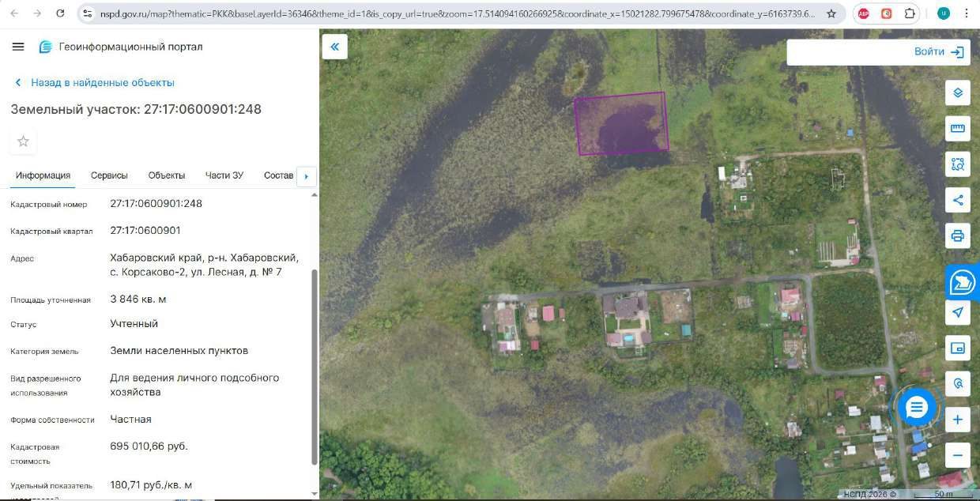Open the map layers panel
The height and width of the screenshot is (501, 980).
(x=958, y=92)
